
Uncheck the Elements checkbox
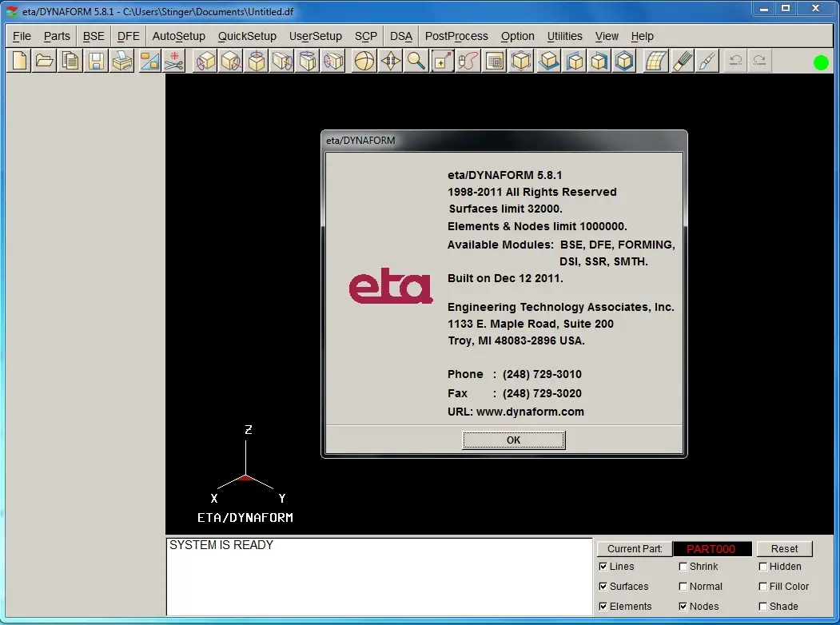coord(603,607)
